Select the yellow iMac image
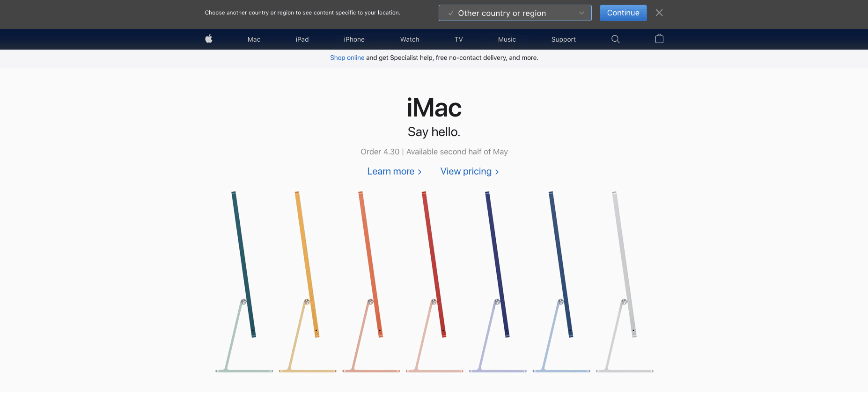The image size is (868, 393). coord(308,282)
